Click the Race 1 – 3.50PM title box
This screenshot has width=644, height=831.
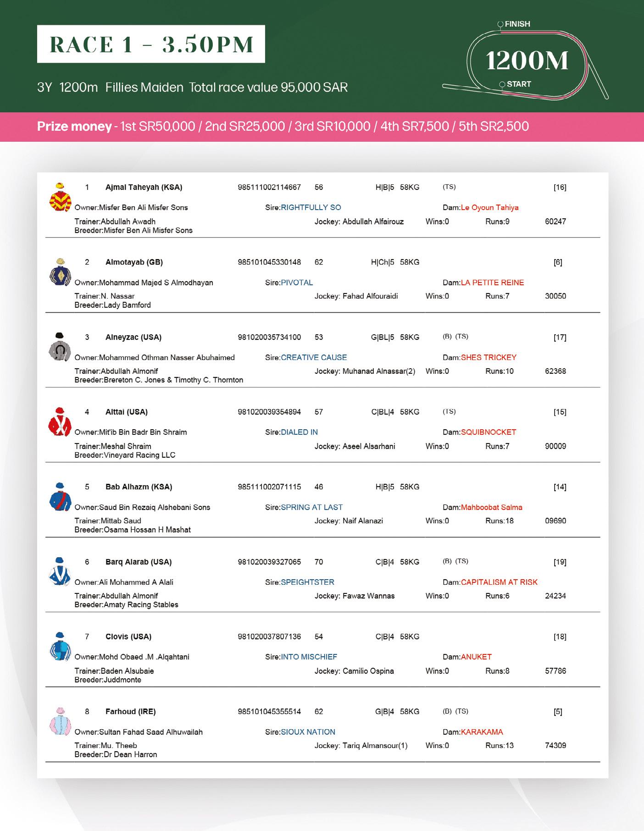point(151,44)
